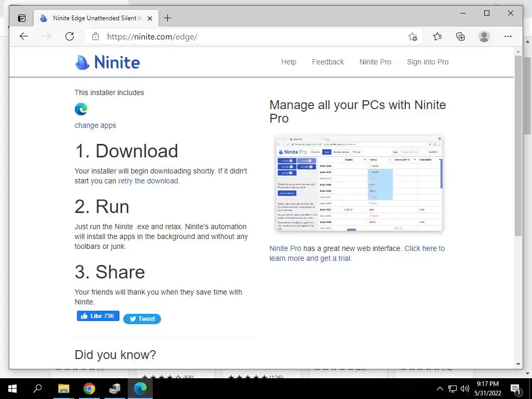
Task: Open the Feedback page
Action: point(328,62)
